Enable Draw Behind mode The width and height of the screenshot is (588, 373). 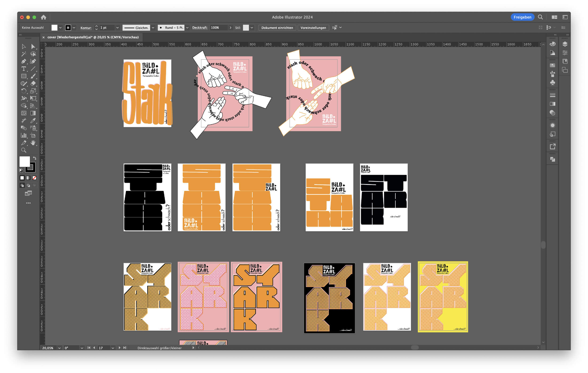click(x=28, y=185)
